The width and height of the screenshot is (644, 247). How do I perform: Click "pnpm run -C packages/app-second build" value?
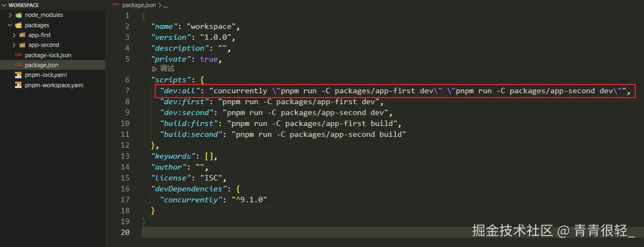coord(318,134)
